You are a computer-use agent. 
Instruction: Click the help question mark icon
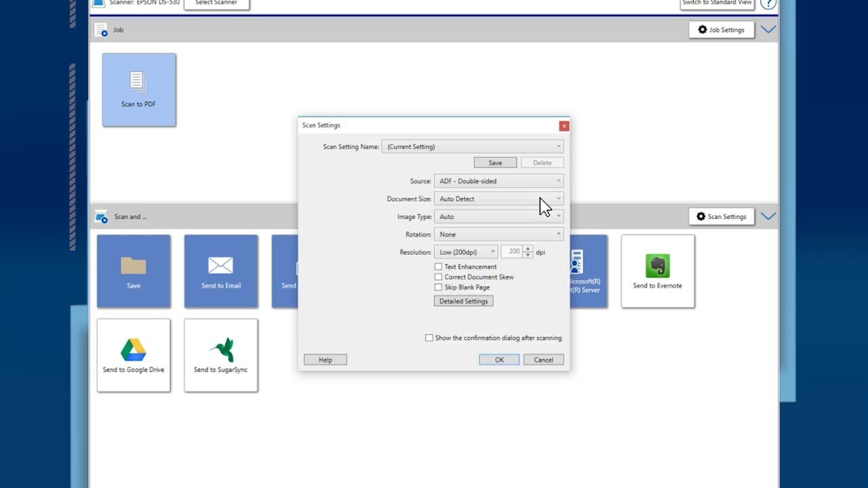coord(768,3)
